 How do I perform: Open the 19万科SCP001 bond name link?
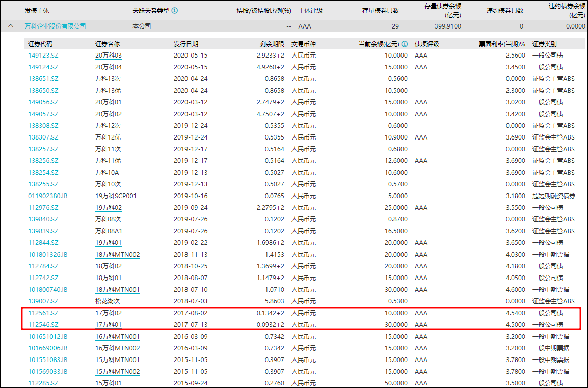(116, 196)
